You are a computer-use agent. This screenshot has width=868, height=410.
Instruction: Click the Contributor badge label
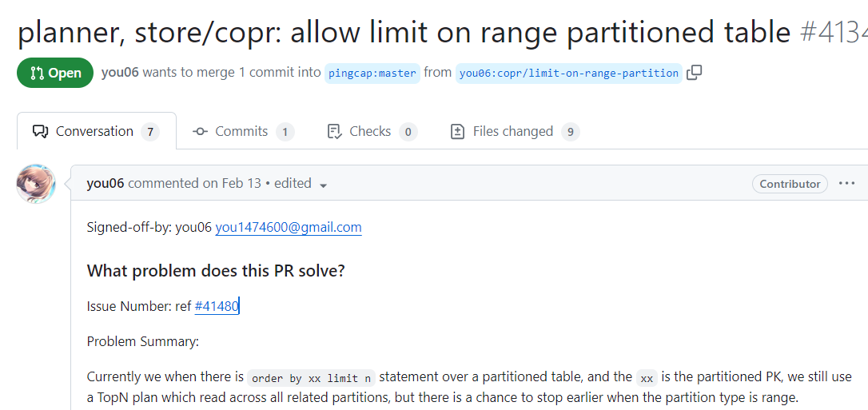790,184
